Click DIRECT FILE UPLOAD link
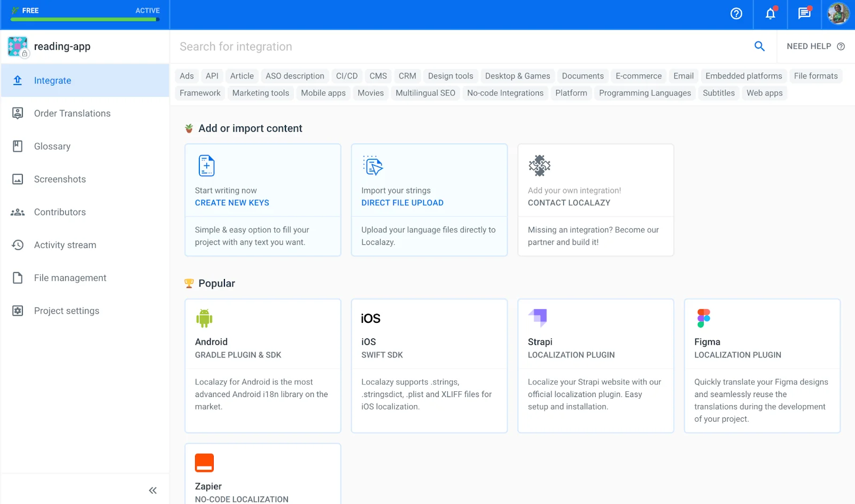Viewport: 855px width, 504px height. 402,203
